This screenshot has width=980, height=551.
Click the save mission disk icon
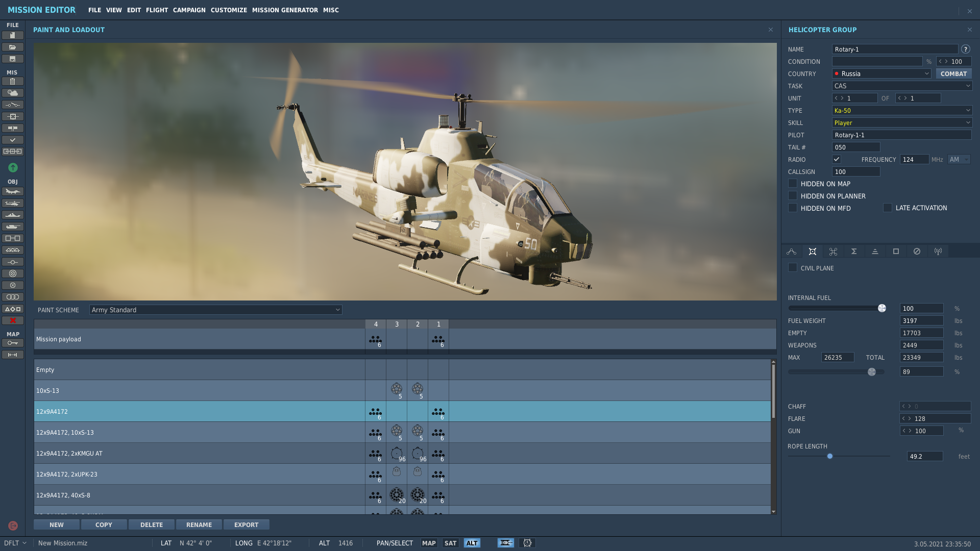coord(13,59)
